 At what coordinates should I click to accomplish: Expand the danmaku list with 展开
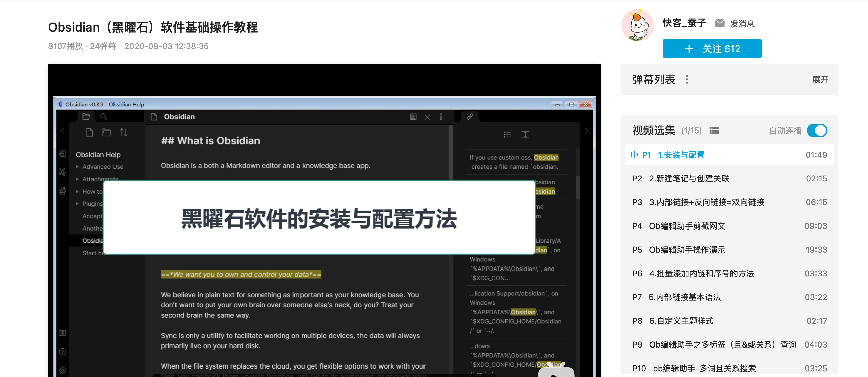(820, 80)
